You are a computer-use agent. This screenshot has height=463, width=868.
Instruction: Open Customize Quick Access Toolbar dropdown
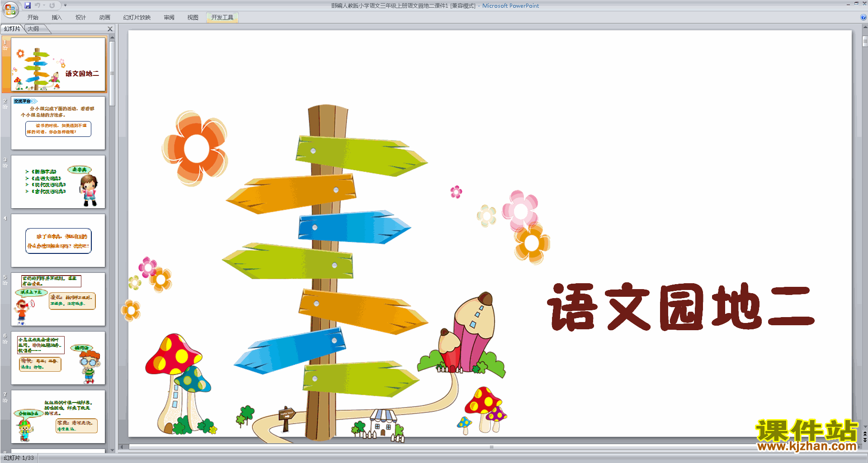coord(65,5)
